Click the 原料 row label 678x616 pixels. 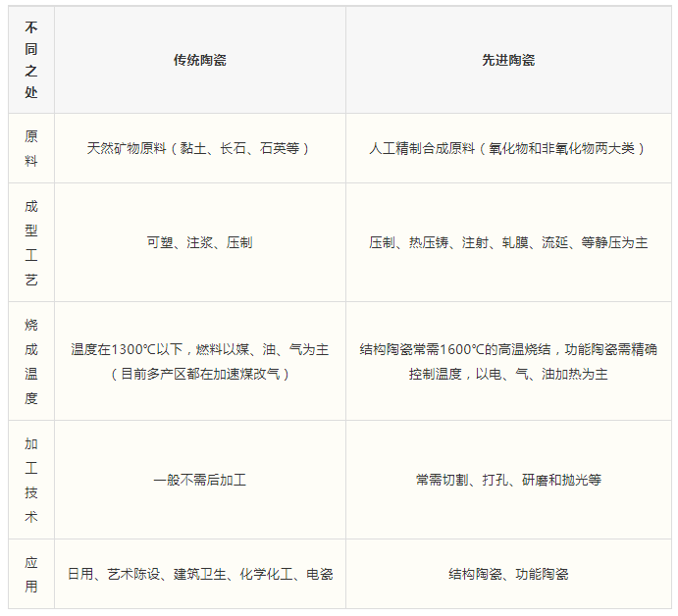point(31,148)
